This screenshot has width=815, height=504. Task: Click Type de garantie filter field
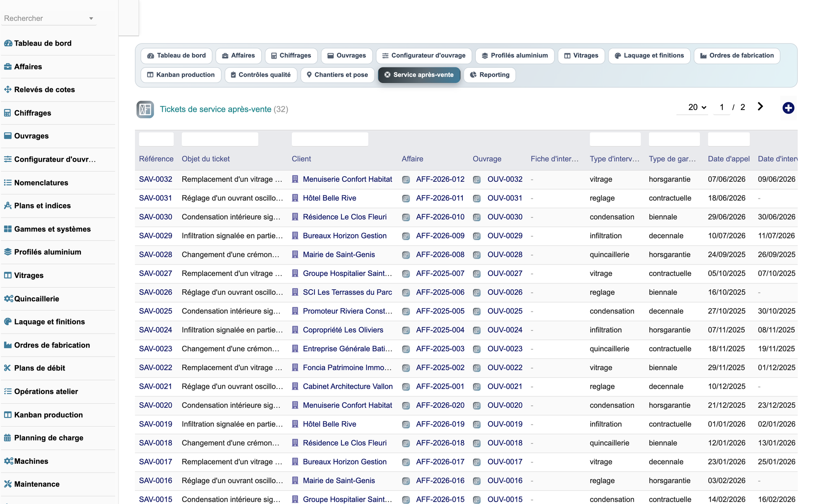674,139
